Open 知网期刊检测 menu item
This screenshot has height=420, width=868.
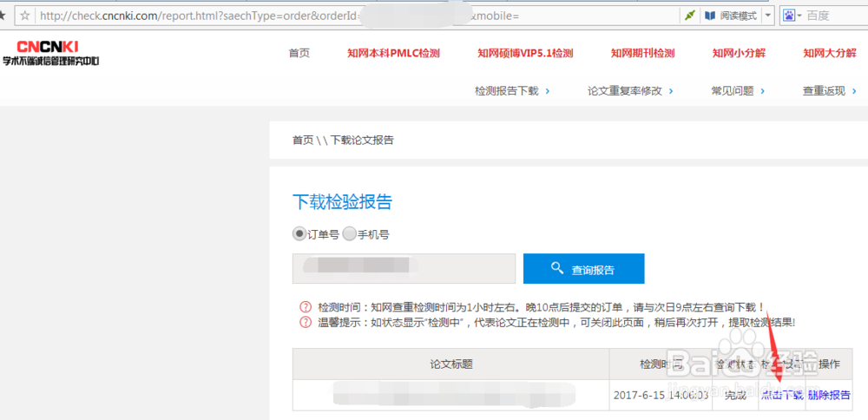[642, 53]
